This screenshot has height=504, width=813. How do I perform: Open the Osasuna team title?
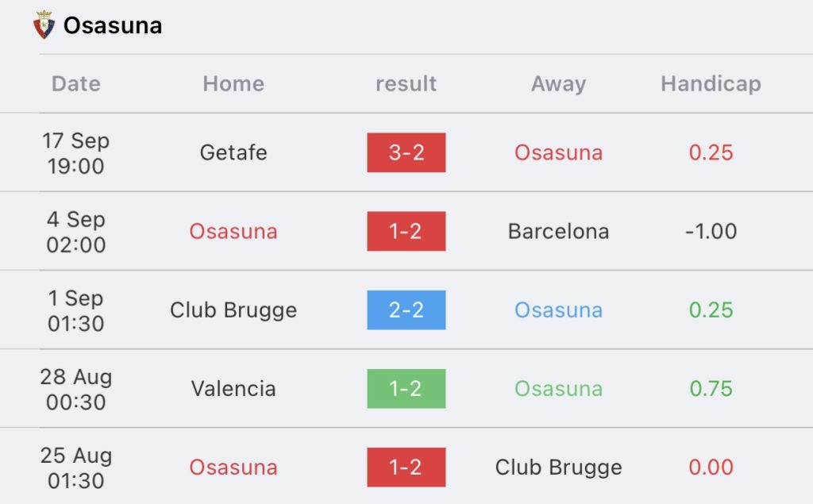click(x=113, y=25)
